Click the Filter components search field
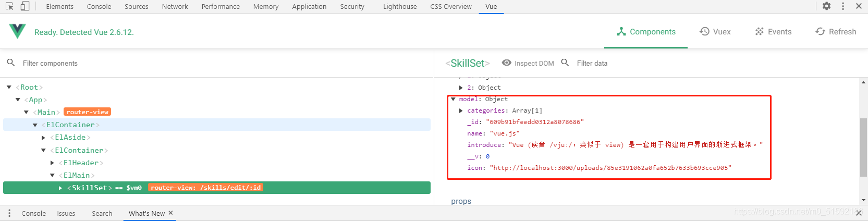 (104, 63)
